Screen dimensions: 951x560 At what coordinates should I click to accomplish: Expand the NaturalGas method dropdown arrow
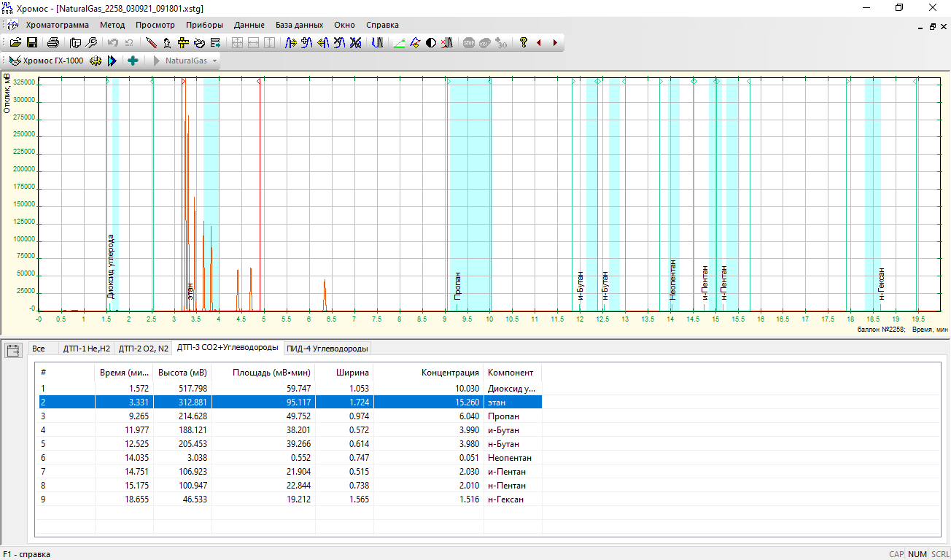214,61
